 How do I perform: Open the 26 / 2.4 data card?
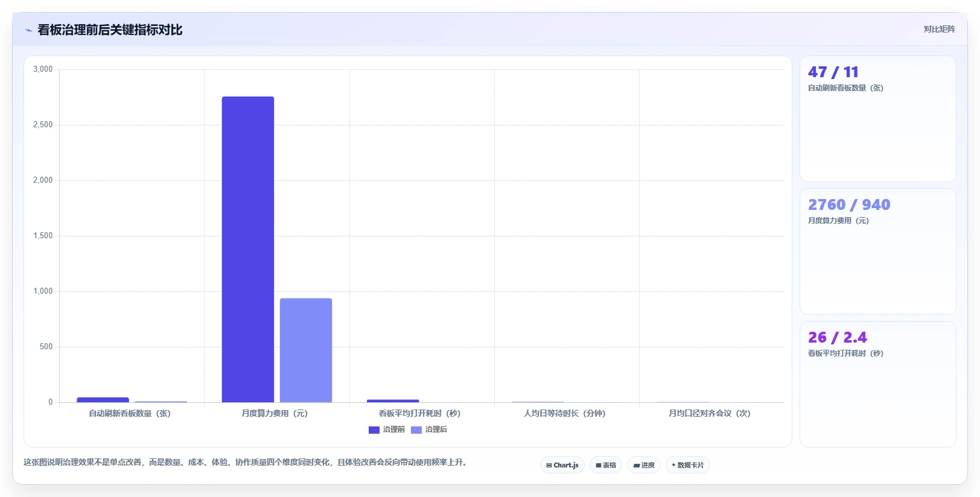[878, 384]
